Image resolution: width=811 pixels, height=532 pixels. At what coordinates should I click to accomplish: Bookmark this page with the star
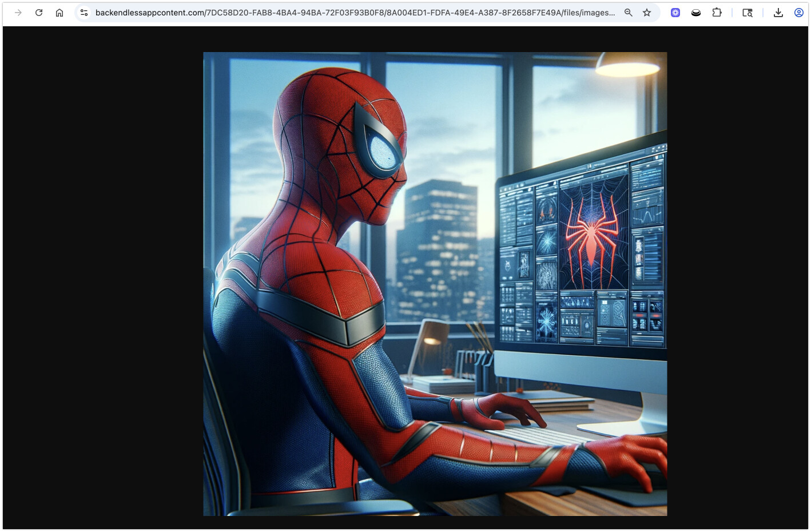647,13
